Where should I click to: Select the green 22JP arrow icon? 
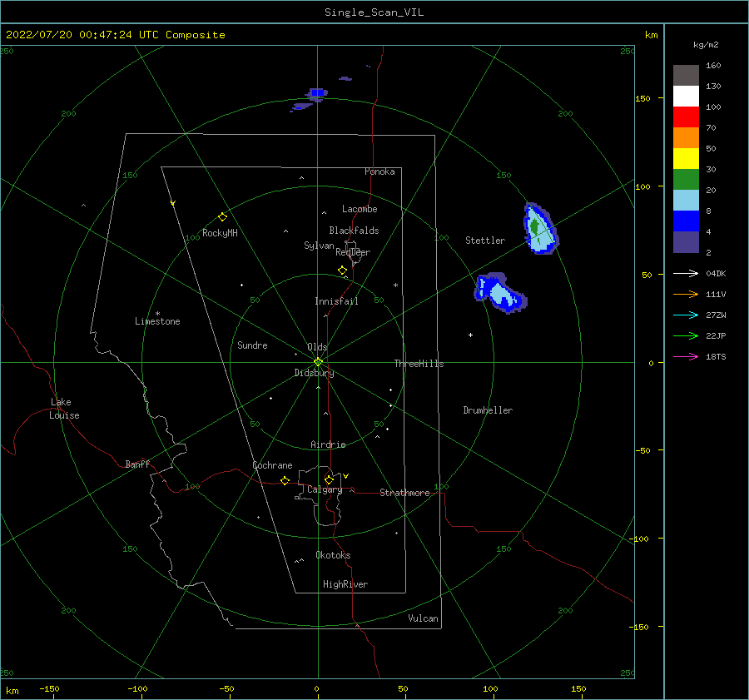pyautogui.click(x=686, y=336)
